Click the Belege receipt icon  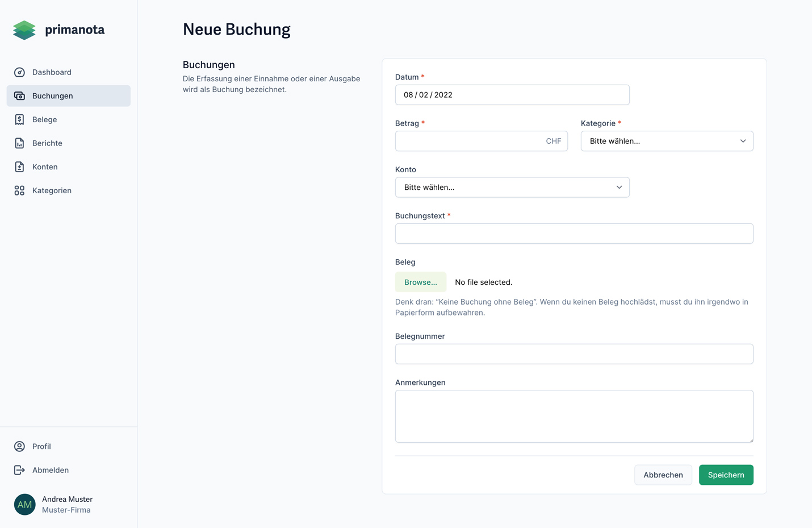coord(19,119)
